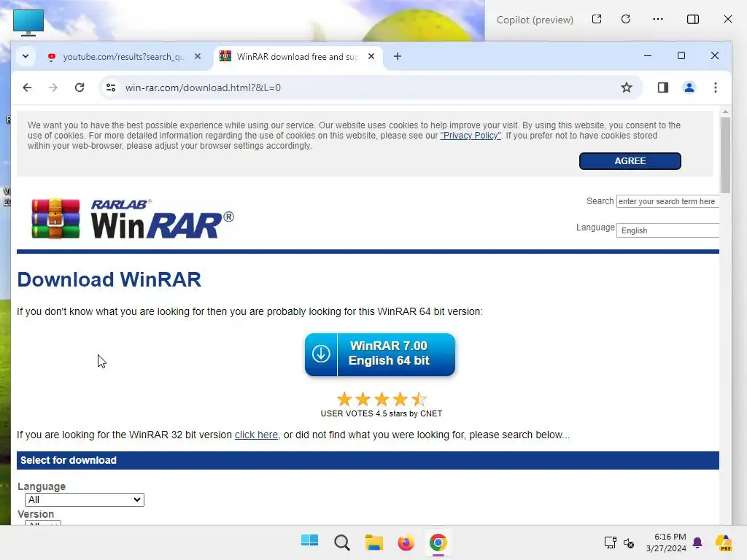Launch File Explorer from taskbar

pos(374,542)
